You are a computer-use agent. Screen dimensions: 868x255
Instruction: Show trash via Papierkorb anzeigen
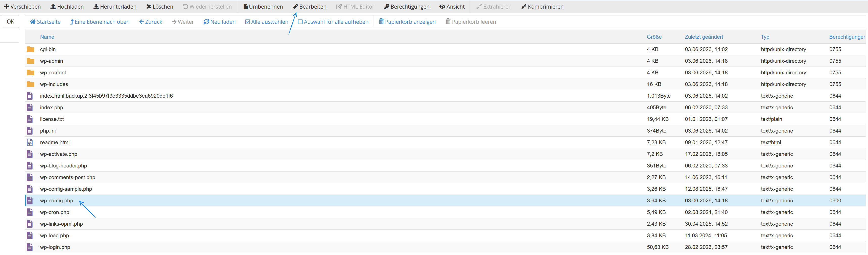pos(407,22)
